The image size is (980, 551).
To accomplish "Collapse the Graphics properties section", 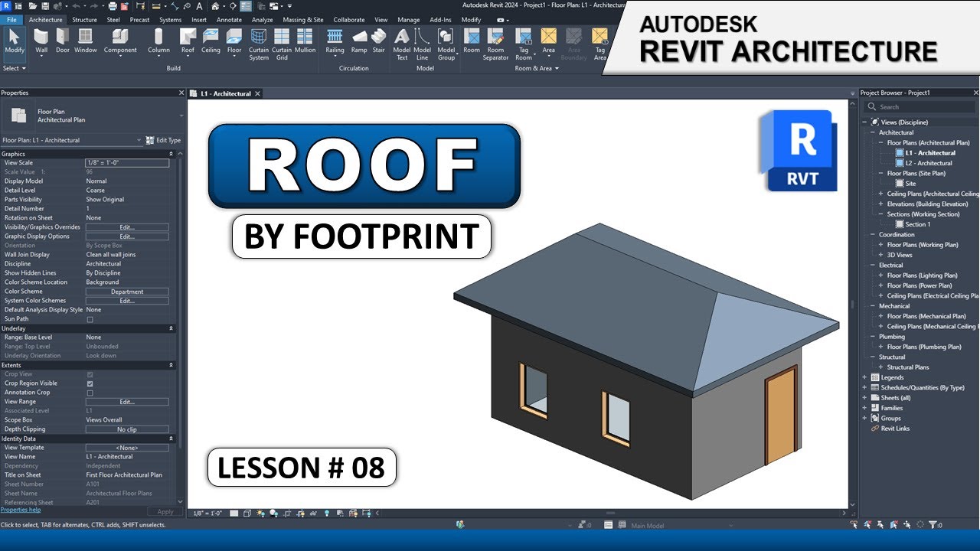I will click(171, 154).
